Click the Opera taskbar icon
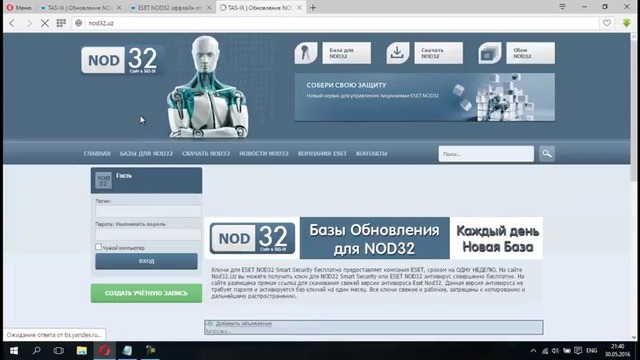 (104, 351)
